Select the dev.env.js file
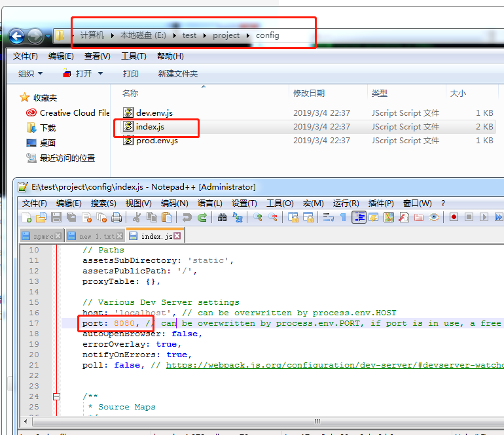The width and height of the screenshot is (504, 435). [x=154, y=113]
